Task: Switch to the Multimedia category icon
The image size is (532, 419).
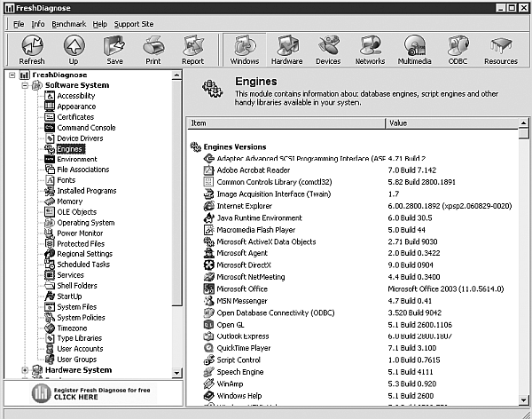Action: (414, 50)
